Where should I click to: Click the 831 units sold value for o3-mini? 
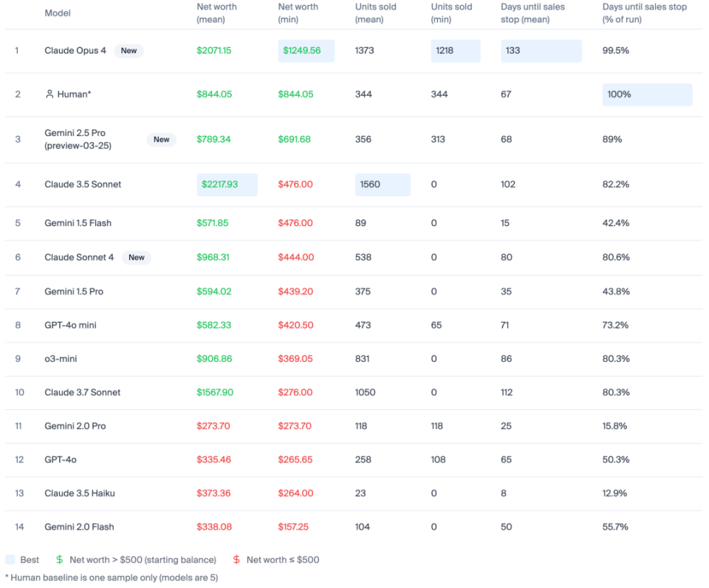click(362, 359)
